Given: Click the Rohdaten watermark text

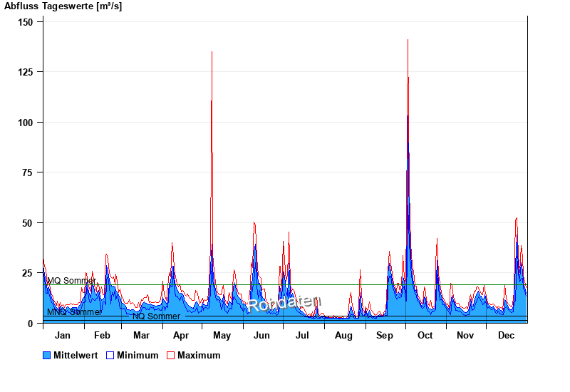Looking at the screenshot, I should [x=284, y=303].
